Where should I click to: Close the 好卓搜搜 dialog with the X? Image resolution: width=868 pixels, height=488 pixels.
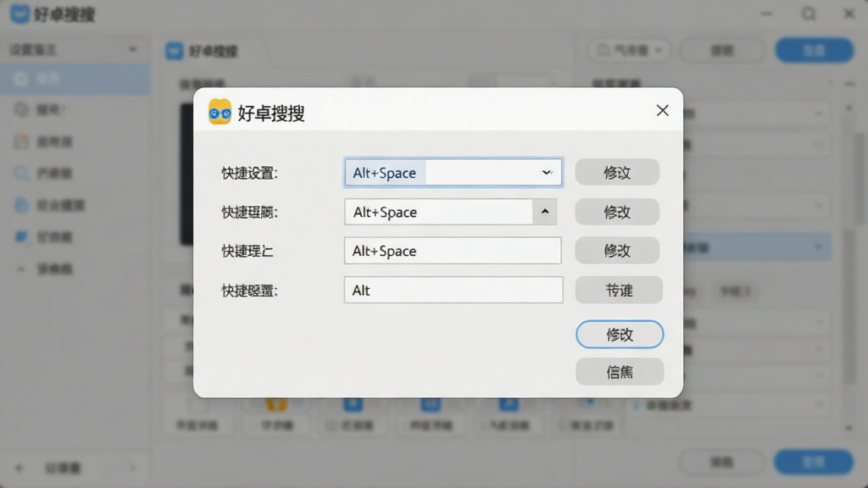[x=662, y=110]
